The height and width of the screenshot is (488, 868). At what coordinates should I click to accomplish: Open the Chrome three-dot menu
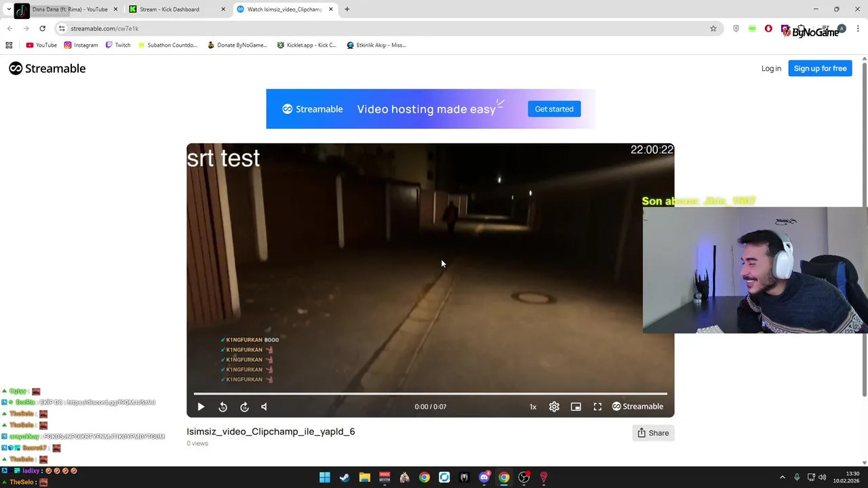click(858, 28)
